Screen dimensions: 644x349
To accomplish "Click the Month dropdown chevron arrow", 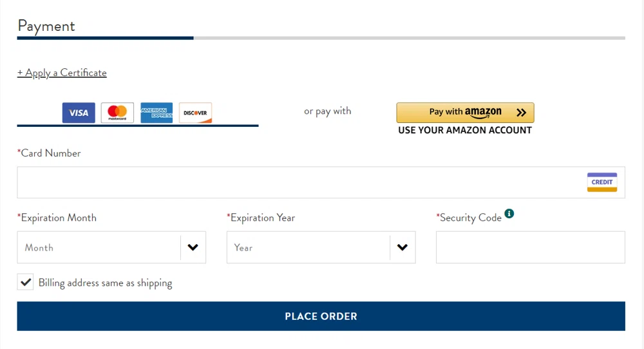I will pyautogui.click(x=193, y=247).
